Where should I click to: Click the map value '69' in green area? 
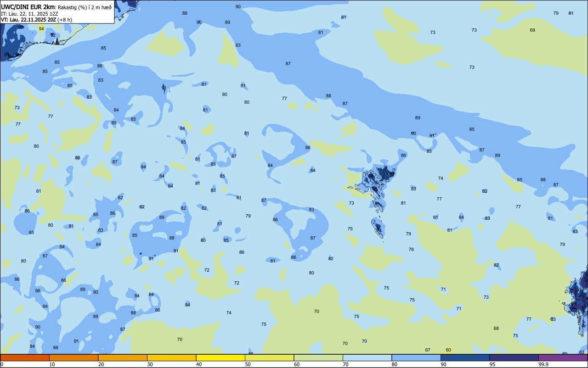pos(532,30)
